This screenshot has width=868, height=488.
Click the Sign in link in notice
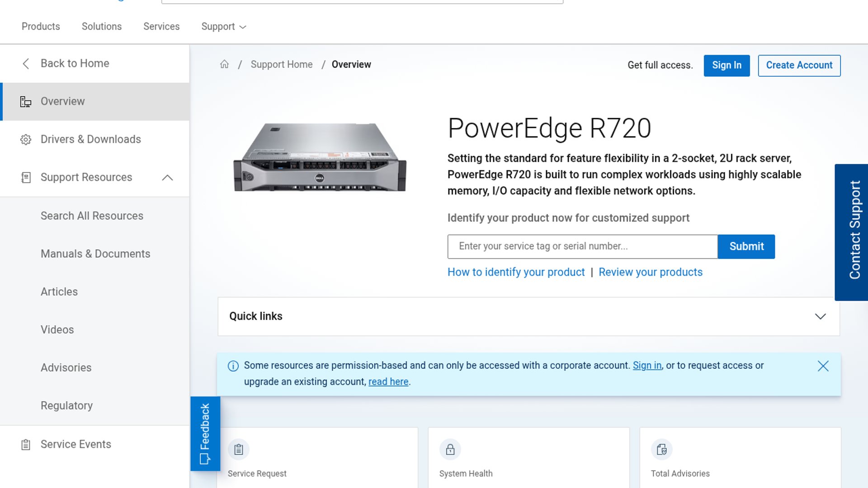click(647, 366)
